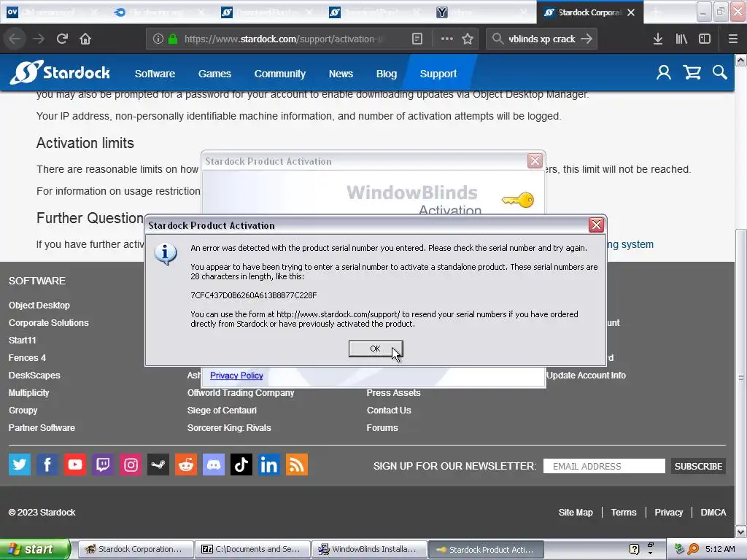The width and height of the screenshot is (747, 560).
Task: Open the Fences 4 footer link
Action: pos(27,357)
